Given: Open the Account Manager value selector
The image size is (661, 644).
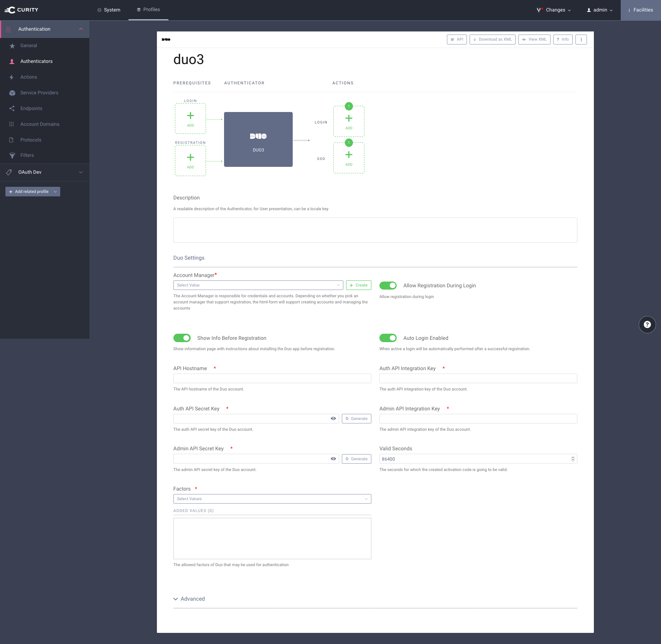Looking at the screenshot, I should point(258,285).
